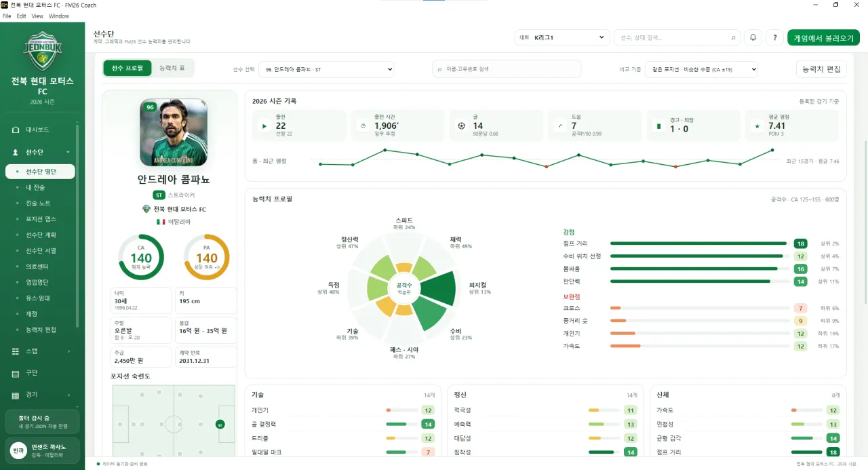Click the 출전 시간 clock icon

click(x=363, y=126)
